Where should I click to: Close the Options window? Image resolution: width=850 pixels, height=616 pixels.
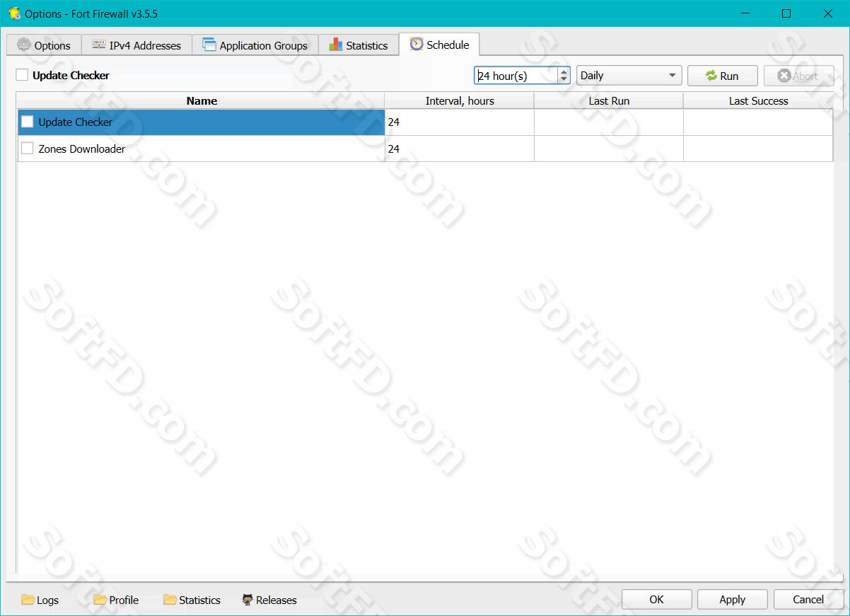tap(828, 13)
